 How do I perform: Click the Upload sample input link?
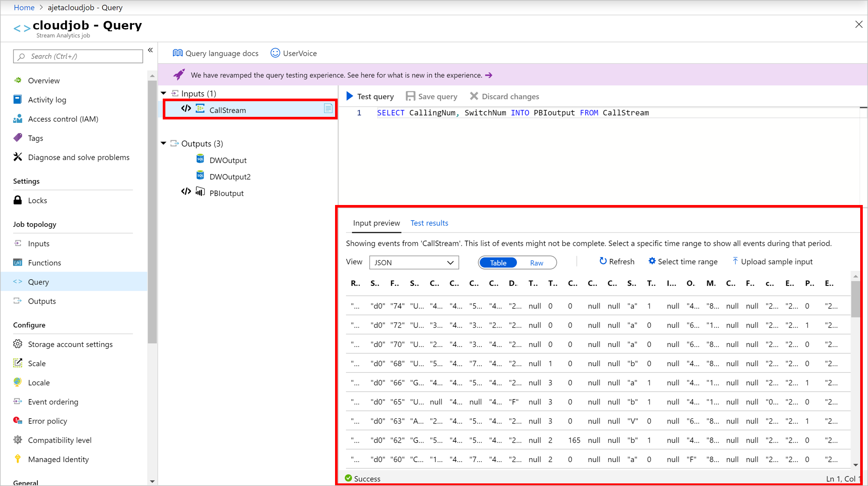click(x=772, y=261)
